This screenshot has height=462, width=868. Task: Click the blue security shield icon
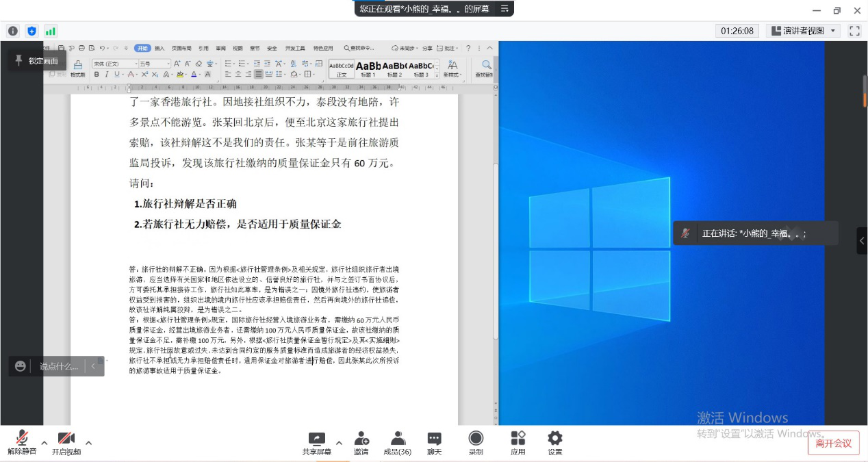pos(31,31)
